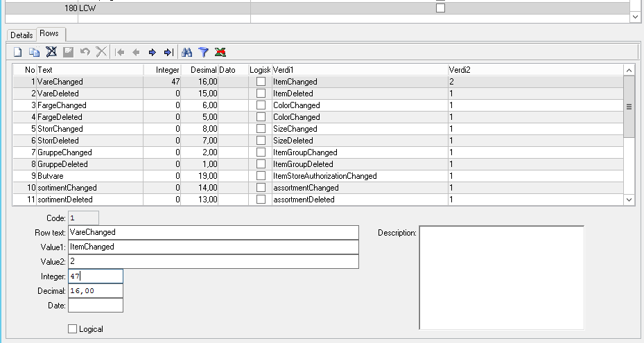Check Logisk box for VareChanged row
Viewport: 644px width, 343px height.
(261, 82)
